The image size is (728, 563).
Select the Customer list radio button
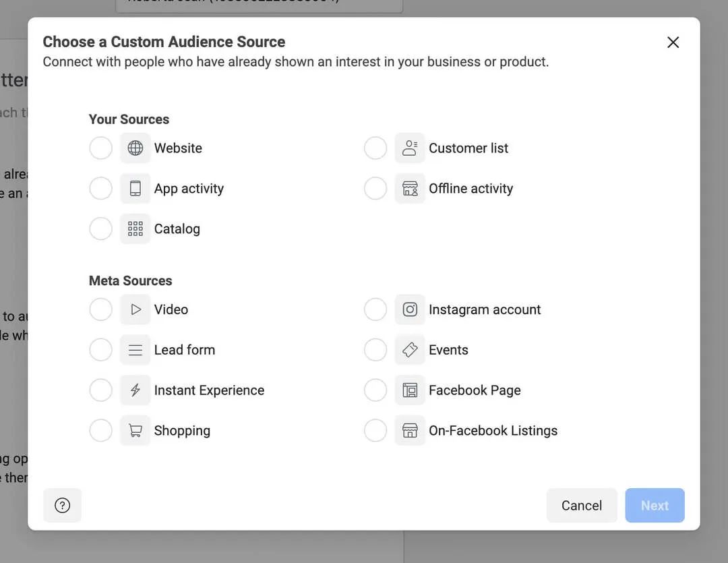(375, 148)
